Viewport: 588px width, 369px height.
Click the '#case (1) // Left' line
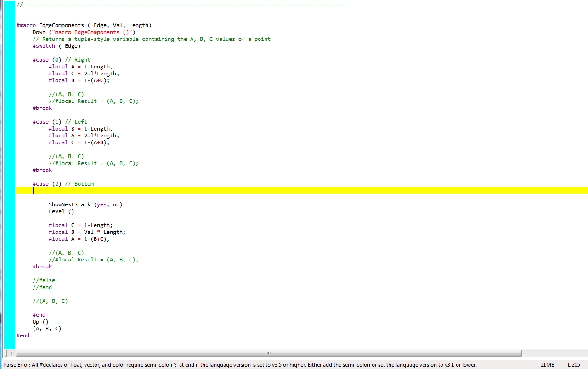coord(60,122)
